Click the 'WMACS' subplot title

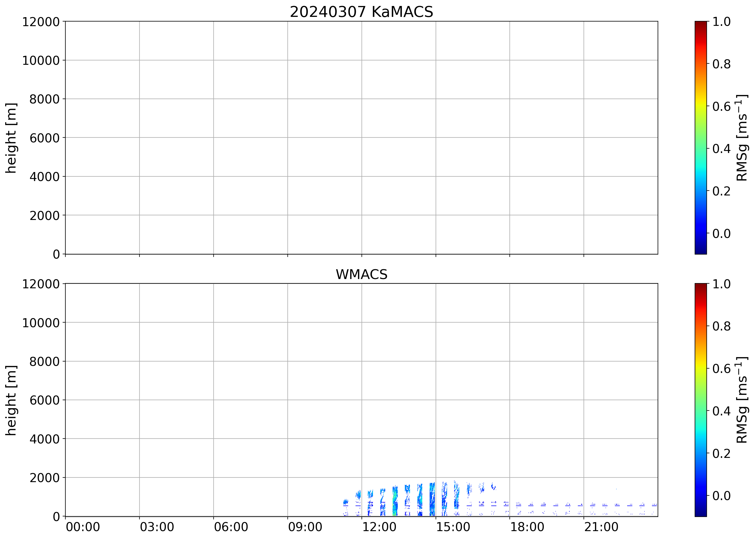click(x=362, y=274)
